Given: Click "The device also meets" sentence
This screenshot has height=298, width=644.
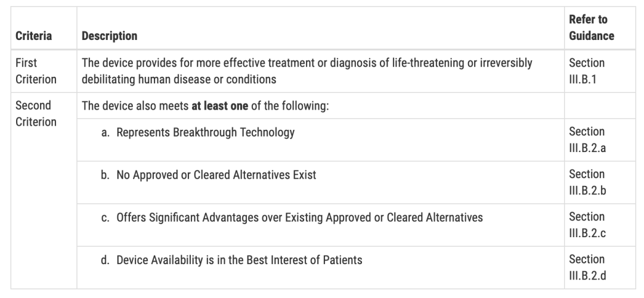Looking at the screenshot, I should coord(135,105).
